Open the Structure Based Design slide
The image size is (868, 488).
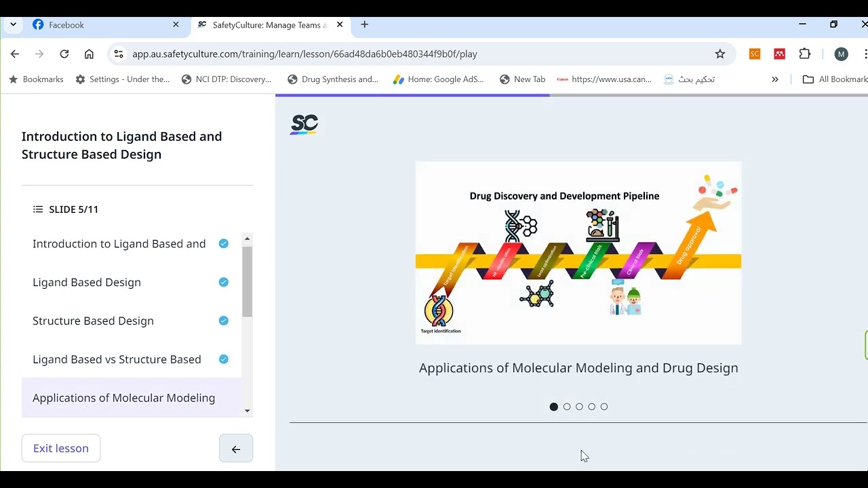131,321
